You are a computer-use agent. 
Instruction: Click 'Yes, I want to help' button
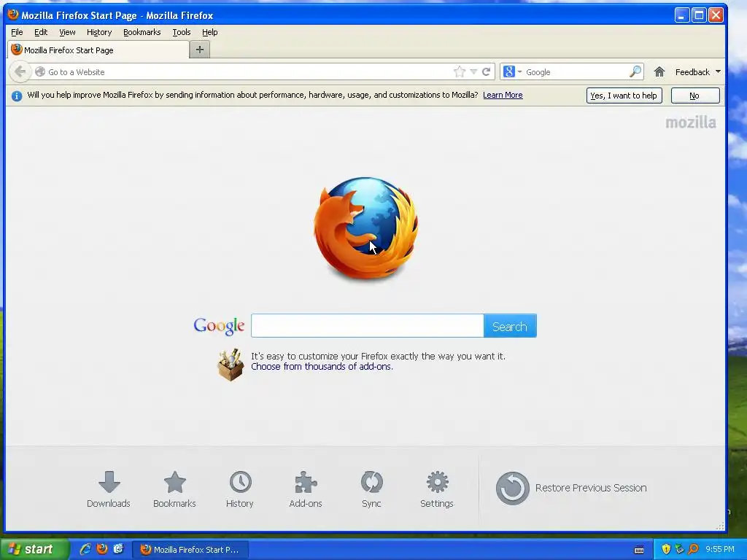pos(624,96)
